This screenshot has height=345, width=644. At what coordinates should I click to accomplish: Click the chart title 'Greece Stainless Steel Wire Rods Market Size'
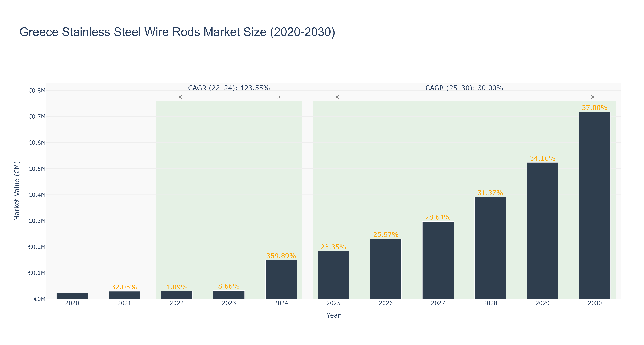(177, 32)
